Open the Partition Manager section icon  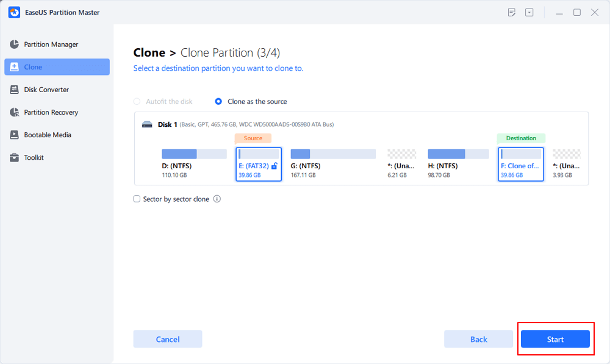(15, 45)
